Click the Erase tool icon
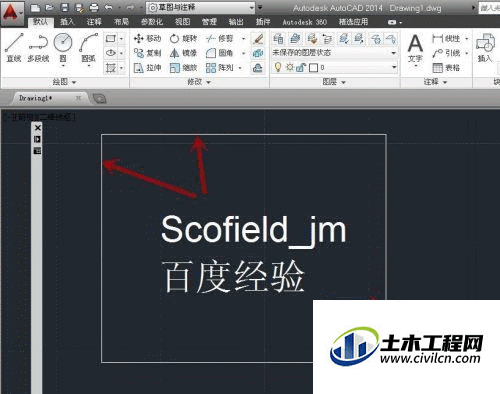This screenshot has width=500, height=394. coord(258,39)
